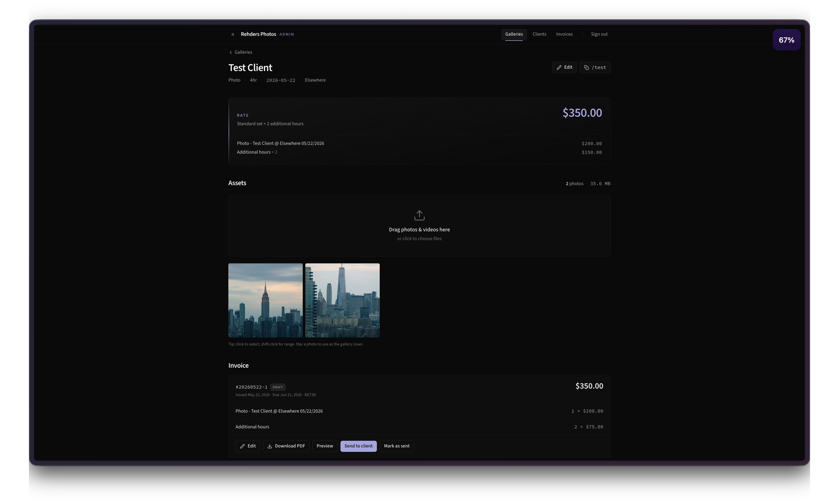Click the 67% badge

click(786, 40)
